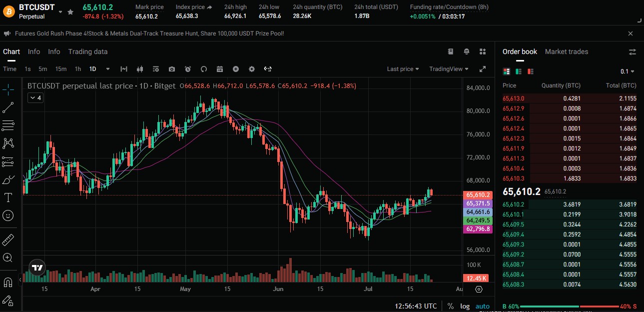Click the plus compare symbol icon

[x=236, y=69]
